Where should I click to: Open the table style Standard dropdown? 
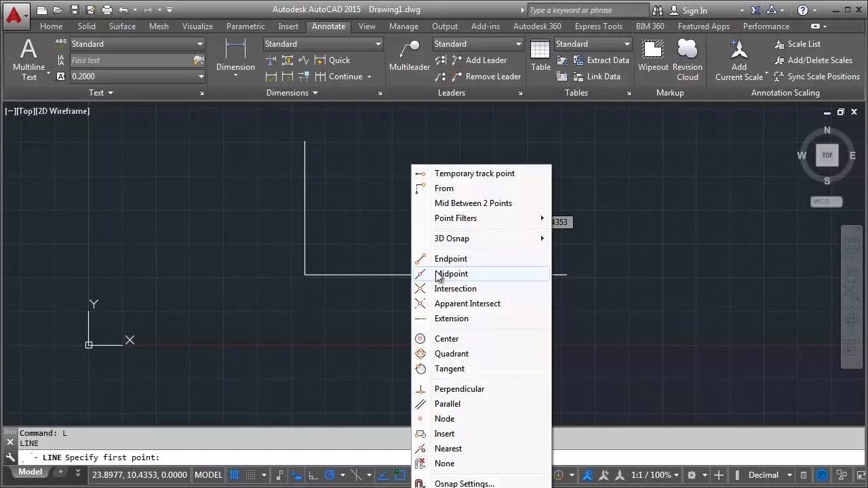click(593, 44)
